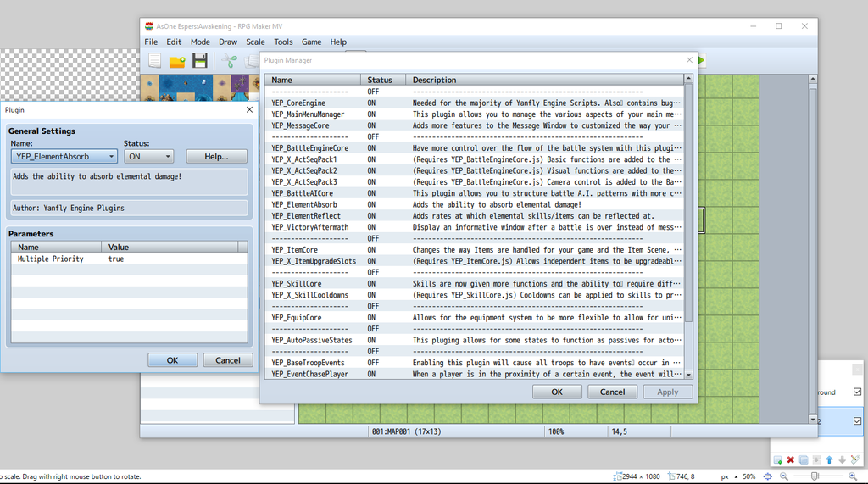
Task: Delete layer using the red X icon
Action: pos(790,460)
